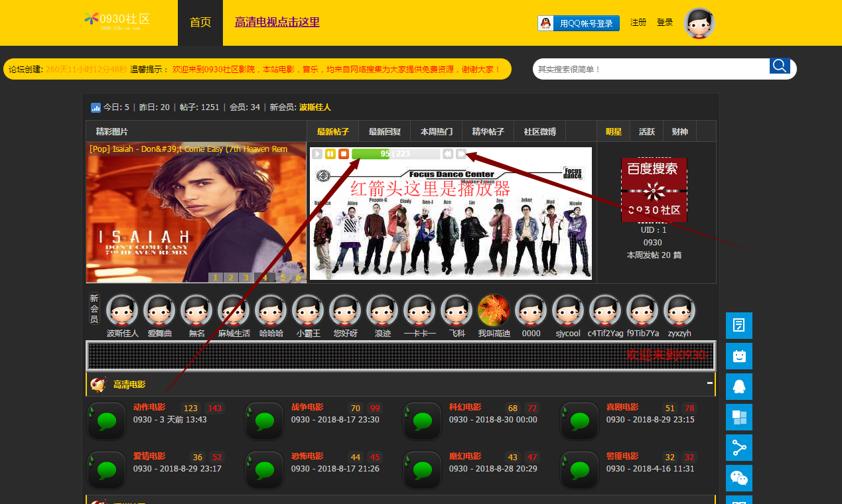Open the 喜剧电影 forum chat icon
Image resolution: width=842 pixels, height=504 pixels.
580,421
